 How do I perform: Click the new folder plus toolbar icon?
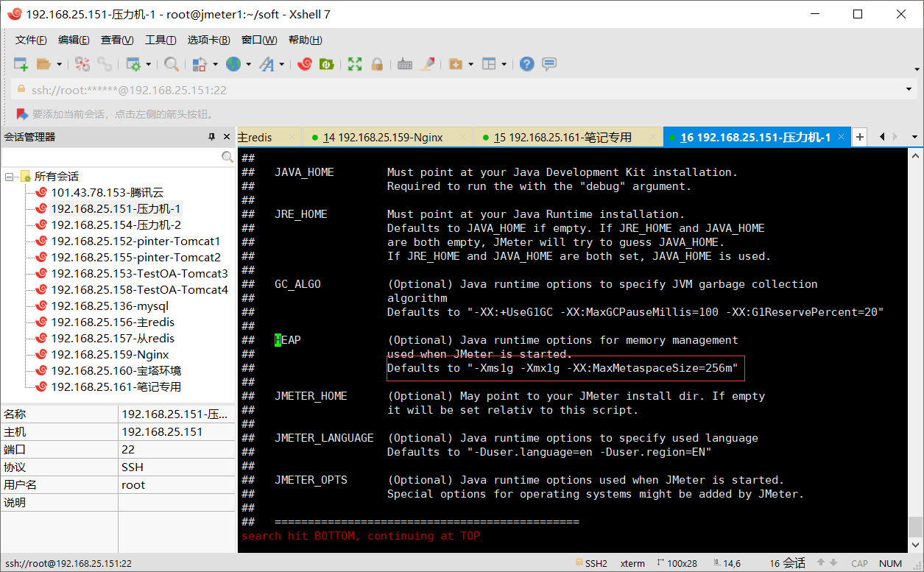click(456, 64)
